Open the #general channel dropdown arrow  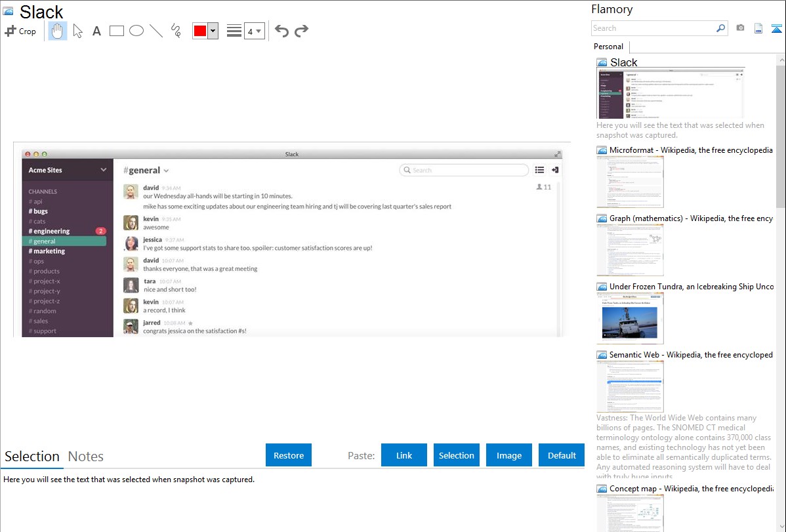(166, 171)
